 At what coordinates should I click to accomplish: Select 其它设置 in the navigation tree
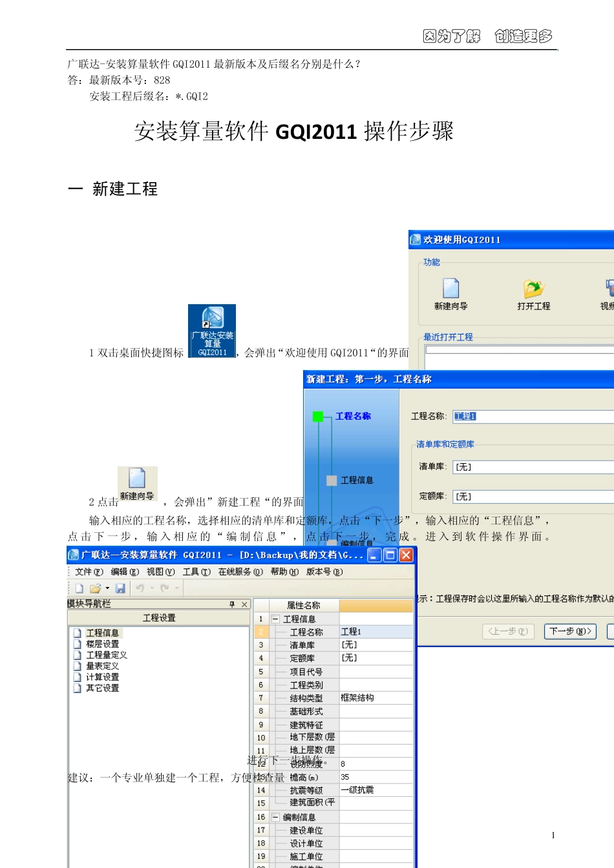click(103, 688)
